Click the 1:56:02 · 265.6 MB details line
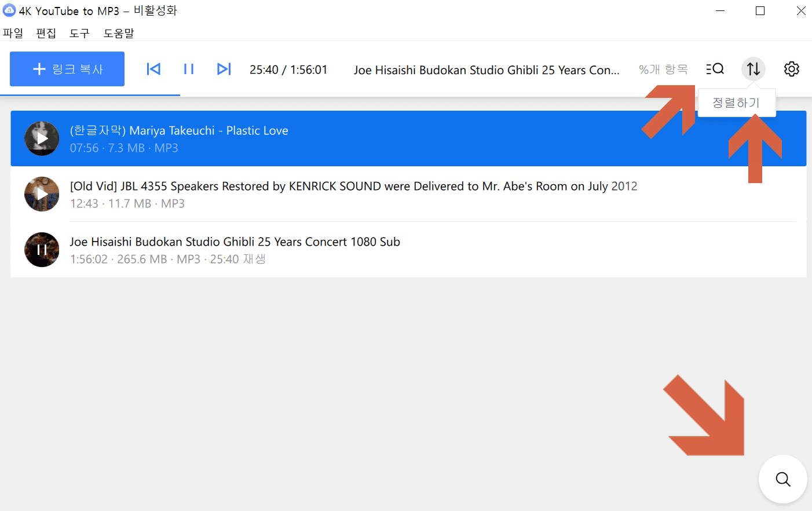 (168, 259)
